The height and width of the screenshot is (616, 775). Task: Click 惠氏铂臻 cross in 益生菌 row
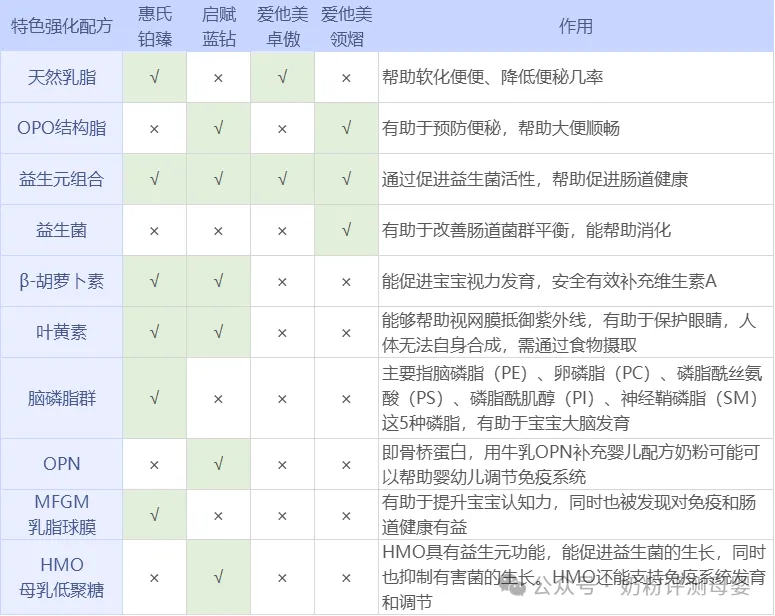click(x=154, y=231)
